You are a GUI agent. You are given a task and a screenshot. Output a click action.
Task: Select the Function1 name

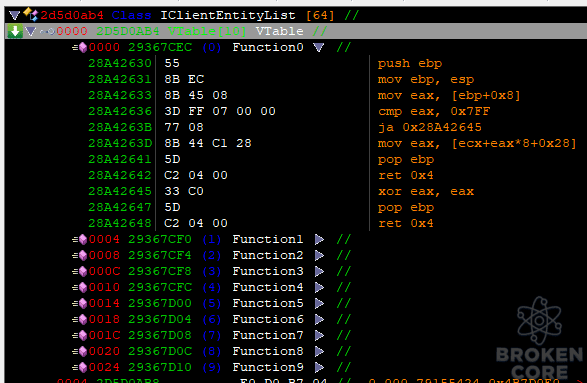point(268,239)
